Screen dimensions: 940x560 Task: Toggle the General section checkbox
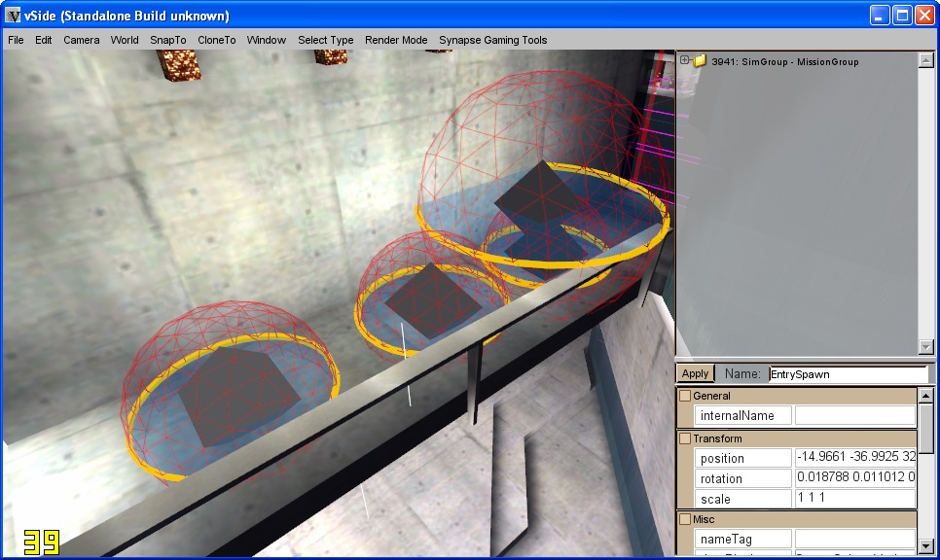(x=685, y=396)
